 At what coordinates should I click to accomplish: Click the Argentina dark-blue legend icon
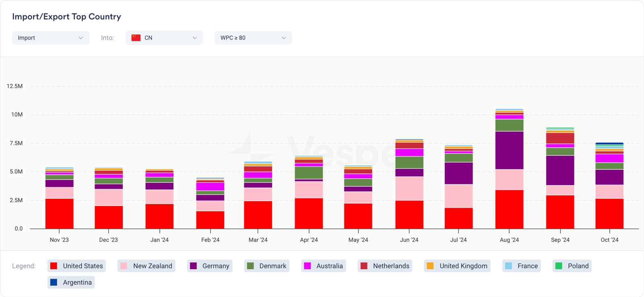coord(54,283)
